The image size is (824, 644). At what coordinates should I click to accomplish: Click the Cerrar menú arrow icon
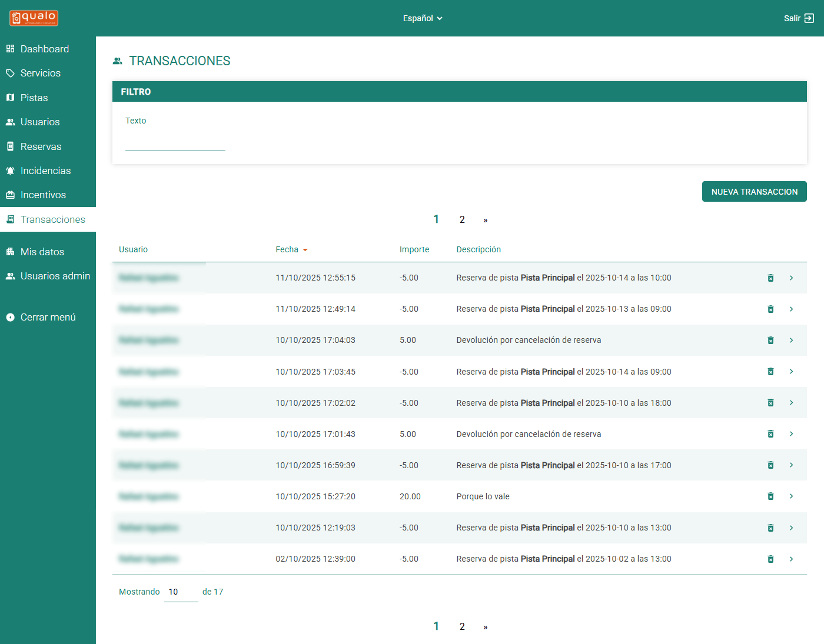10,318
